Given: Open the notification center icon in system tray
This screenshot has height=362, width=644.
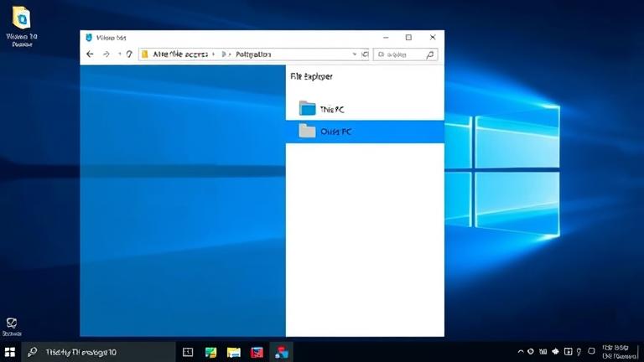Looking at the screenshot, I should coord(591,351).
